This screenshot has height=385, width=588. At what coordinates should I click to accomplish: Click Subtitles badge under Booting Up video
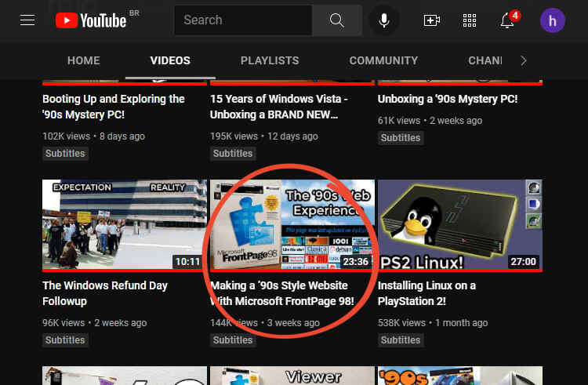pyautogui.click(x=65, y=154)
